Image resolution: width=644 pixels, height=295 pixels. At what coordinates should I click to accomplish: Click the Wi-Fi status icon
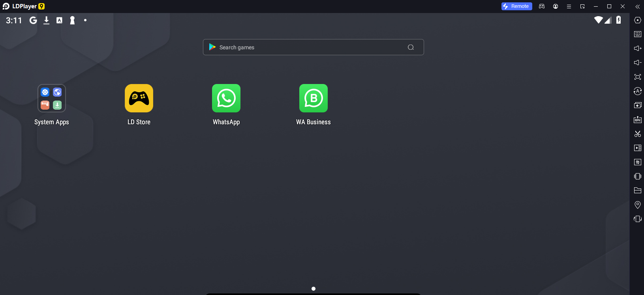pyautogui.click(x=599, y=20)
